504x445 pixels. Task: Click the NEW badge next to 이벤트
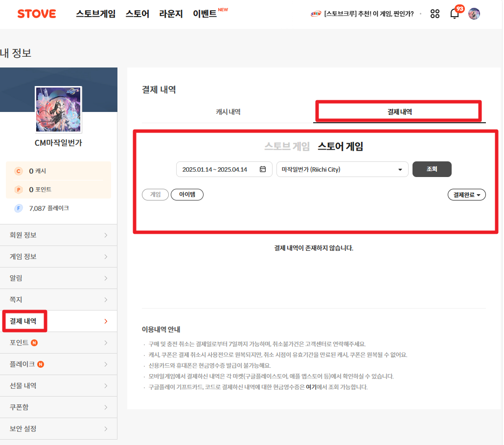click(x=223, y=10)
